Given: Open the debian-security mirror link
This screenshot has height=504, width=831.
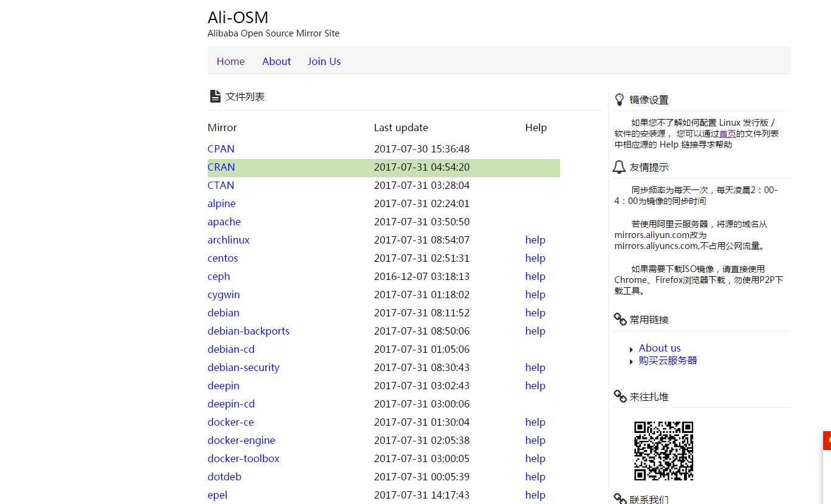Looking at the screenshot, I should 244,367.
